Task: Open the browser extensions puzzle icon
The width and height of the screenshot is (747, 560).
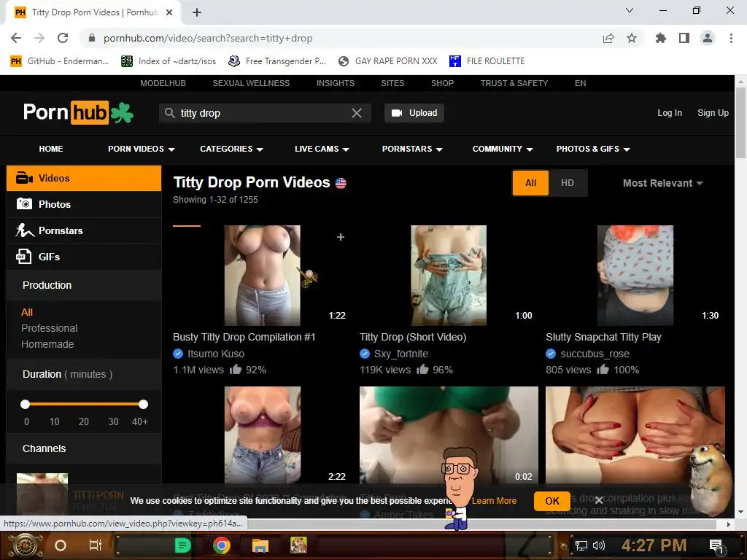Action: tap(661, 38)
